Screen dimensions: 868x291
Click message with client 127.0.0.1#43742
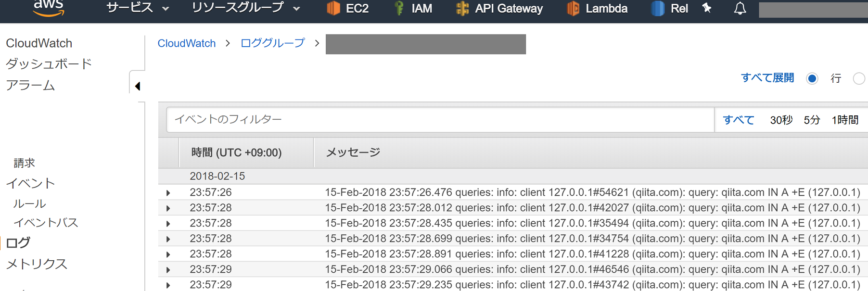(592, 285)
